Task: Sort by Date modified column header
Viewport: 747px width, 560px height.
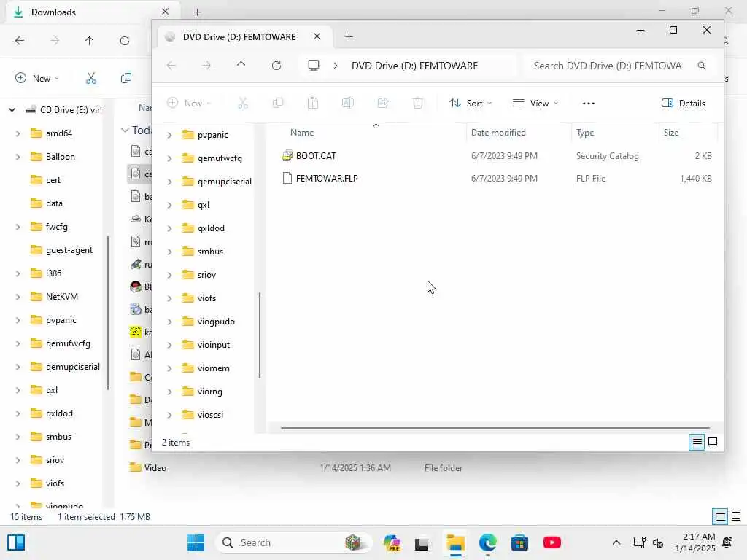Action: click(498, 133)
